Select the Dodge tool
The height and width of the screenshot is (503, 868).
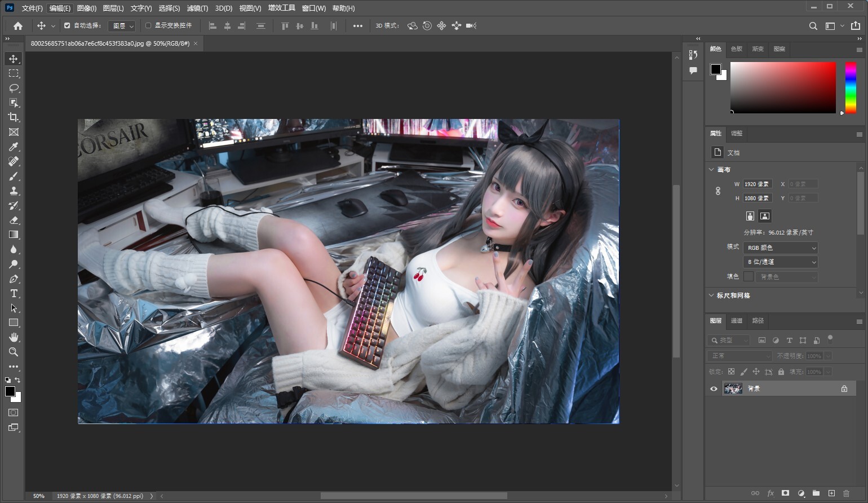14,264
